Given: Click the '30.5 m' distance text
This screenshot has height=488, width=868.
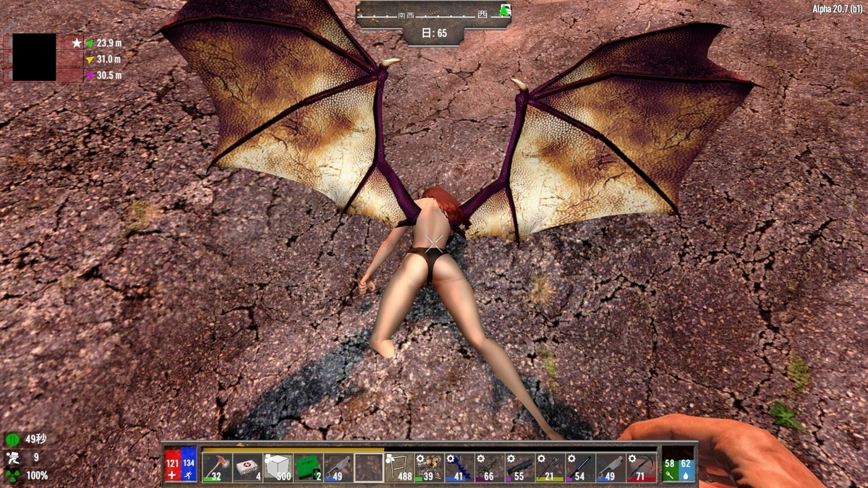Looking at the screenshot, I should (109, 75).
